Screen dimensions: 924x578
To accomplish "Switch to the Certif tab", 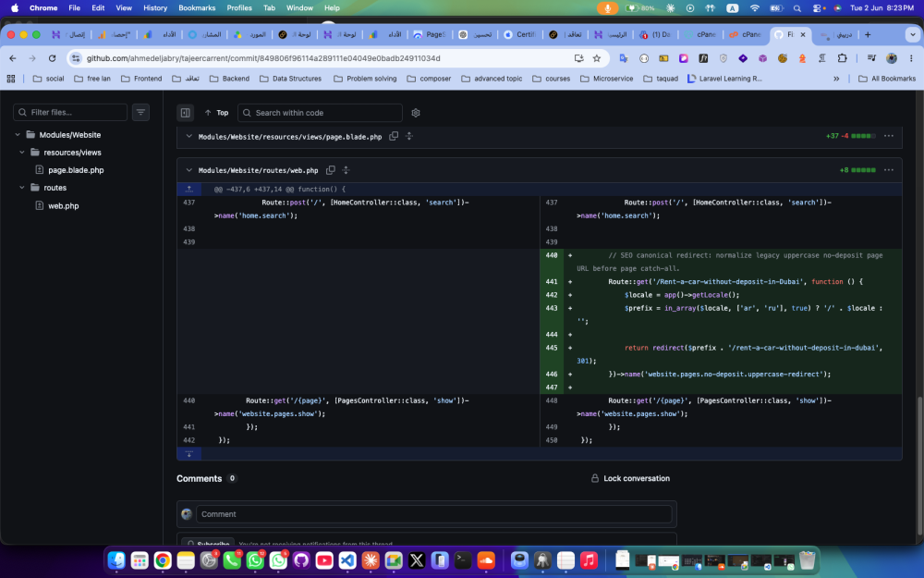I will 520,35.
